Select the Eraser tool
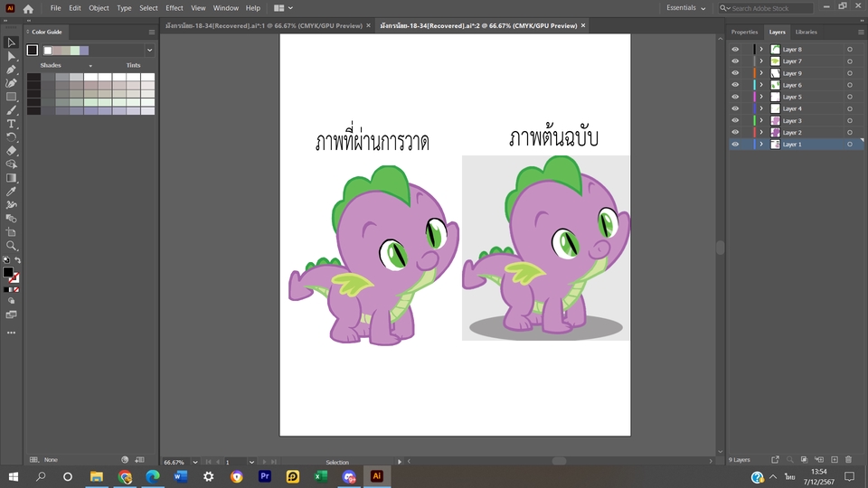 [x=11, y=151]
